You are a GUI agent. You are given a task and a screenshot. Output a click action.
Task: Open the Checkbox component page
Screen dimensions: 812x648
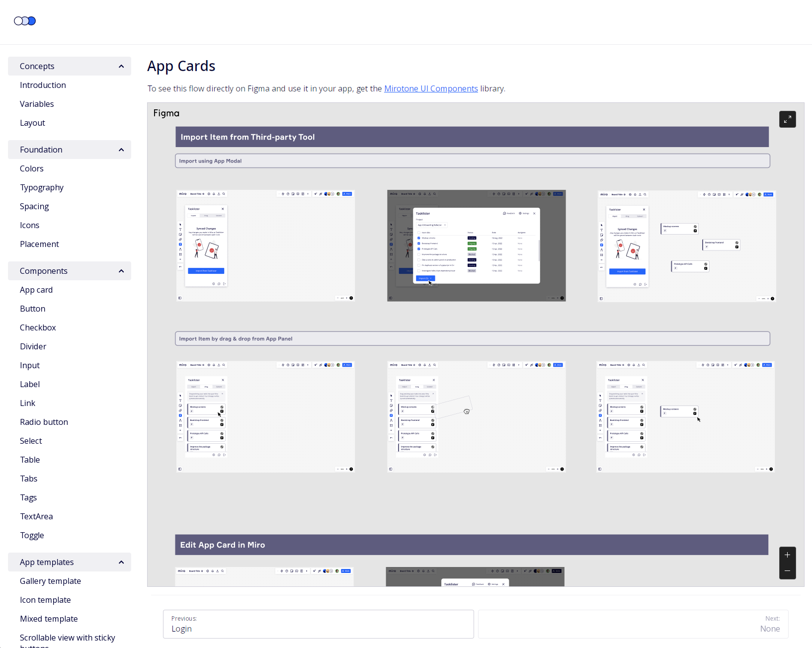[38, 327]
